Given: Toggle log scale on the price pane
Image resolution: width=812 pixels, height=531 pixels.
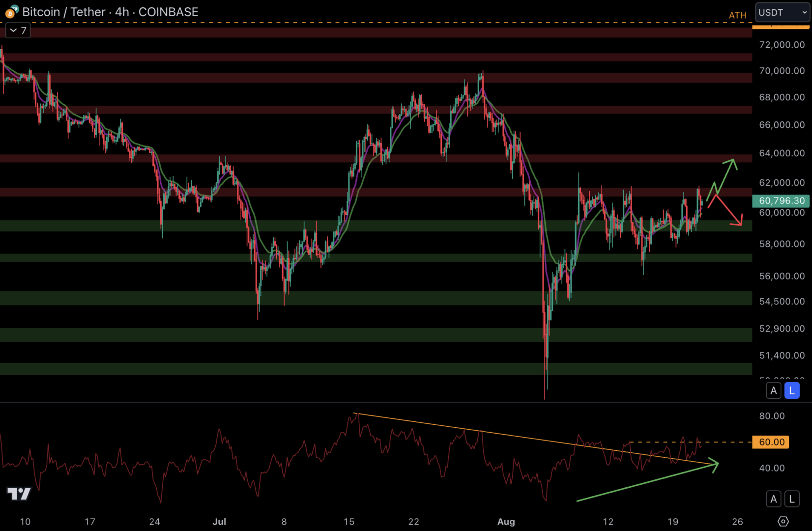Looking at the screenshot, I should [x=791, y=391].
